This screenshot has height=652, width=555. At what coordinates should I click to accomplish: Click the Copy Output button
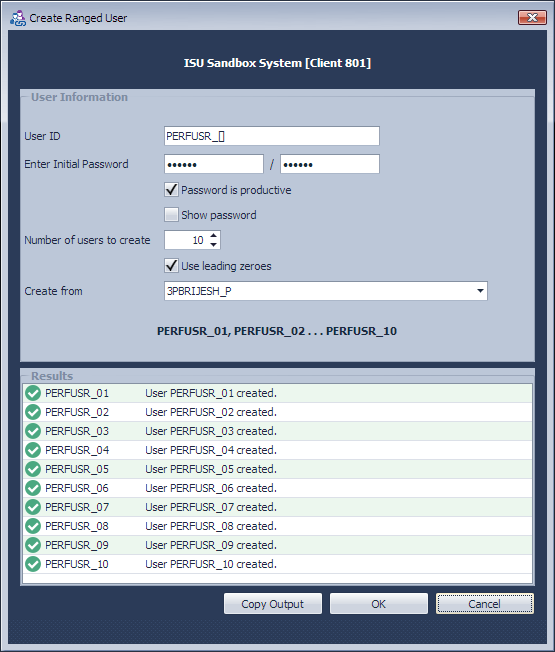273,604
